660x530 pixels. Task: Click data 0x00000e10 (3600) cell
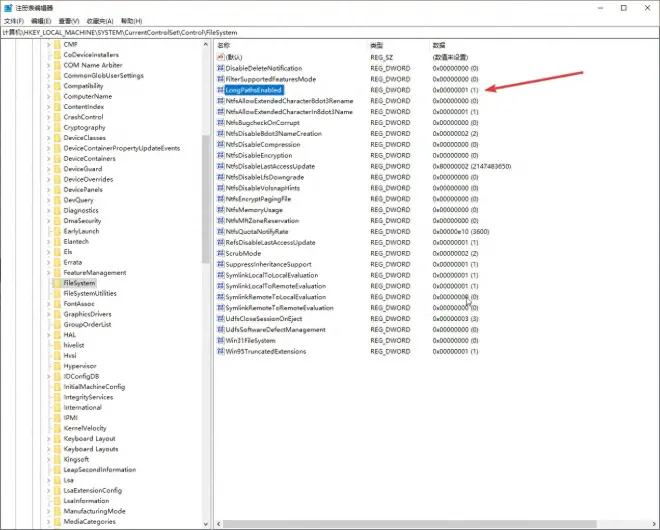click(461, 232)
